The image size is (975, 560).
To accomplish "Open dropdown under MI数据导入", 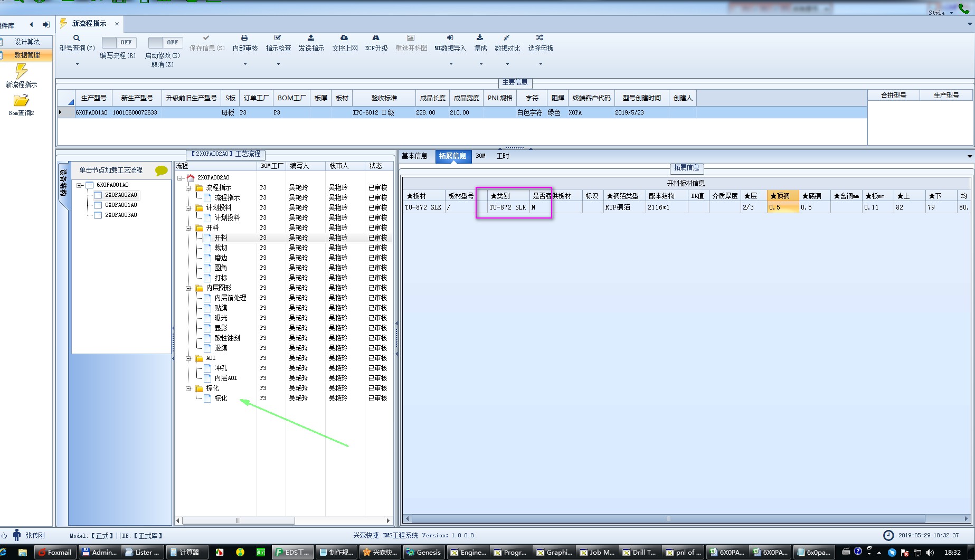I will [451, 64].
